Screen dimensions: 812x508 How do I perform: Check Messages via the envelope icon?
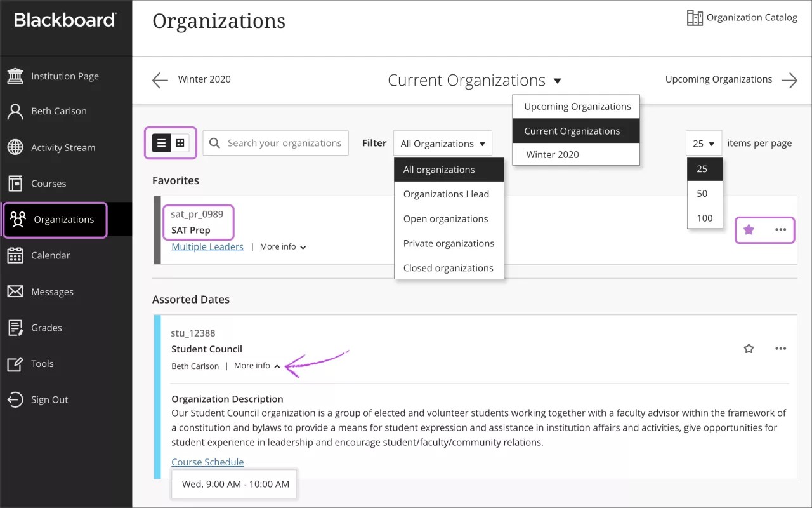[x=53, y=291]
